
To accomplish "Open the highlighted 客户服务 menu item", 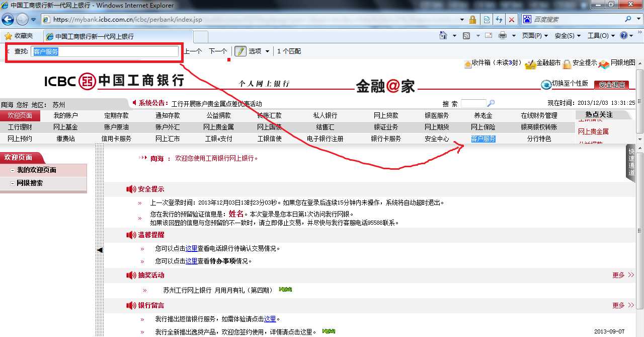I will (x=483, y=139).
